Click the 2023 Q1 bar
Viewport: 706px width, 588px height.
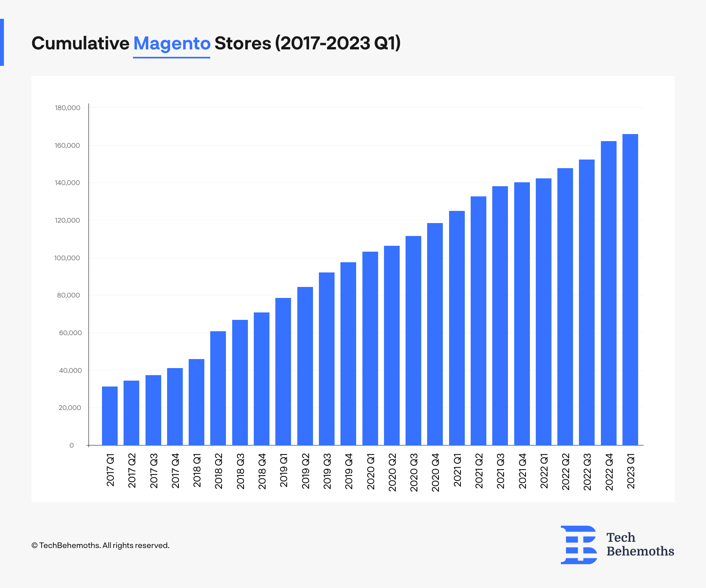click(x=630, y=290)
